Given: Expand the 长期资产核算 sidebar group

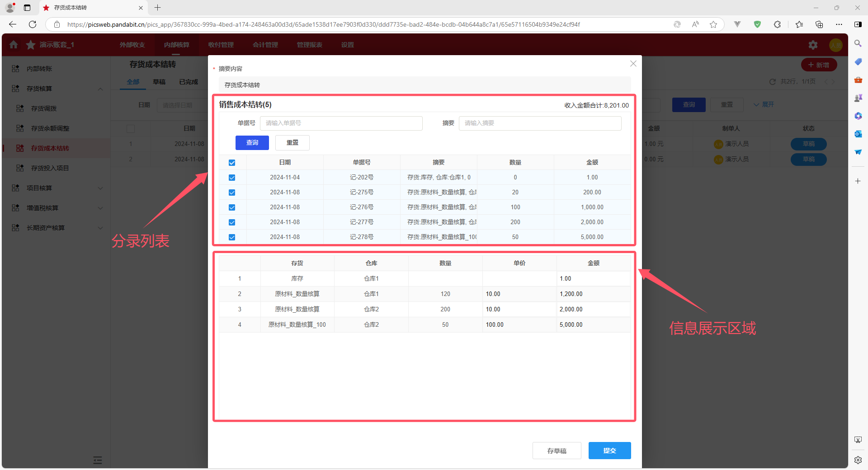Looking at the screenshot, I should (100, 228).
